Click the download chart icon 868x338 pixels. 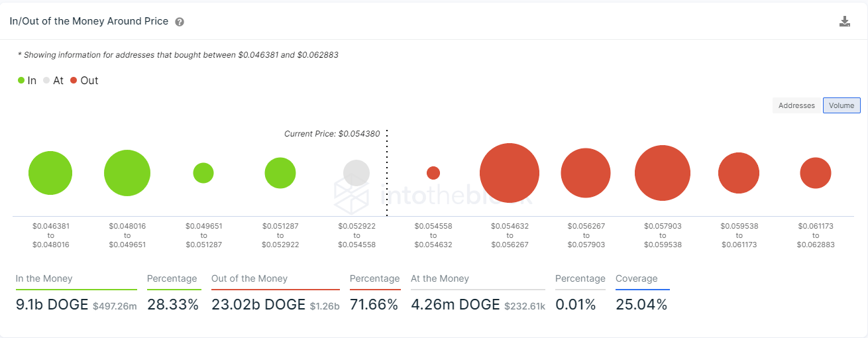tap(845, 21)
